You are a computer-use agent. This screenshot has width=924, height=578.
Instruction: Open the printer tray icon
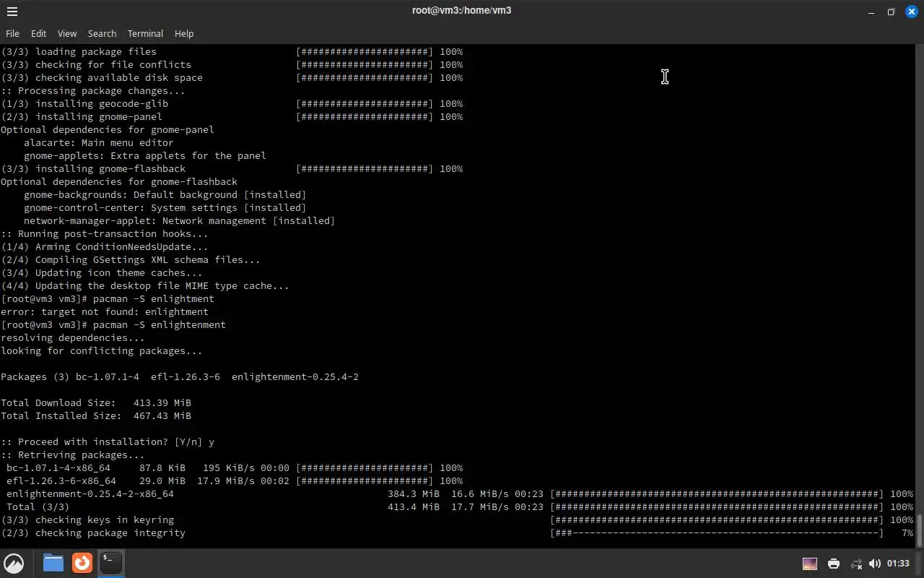[834, 564]
